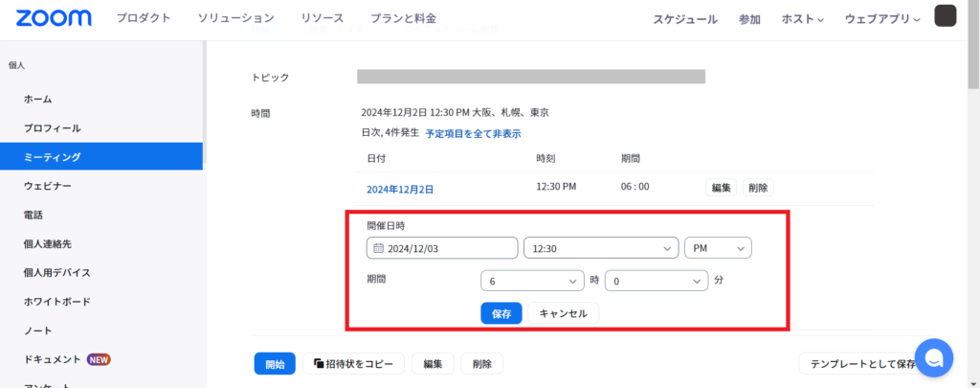
Task: Click the 予定項目を全て非表示 link
Action: click(x=473, y=134)
